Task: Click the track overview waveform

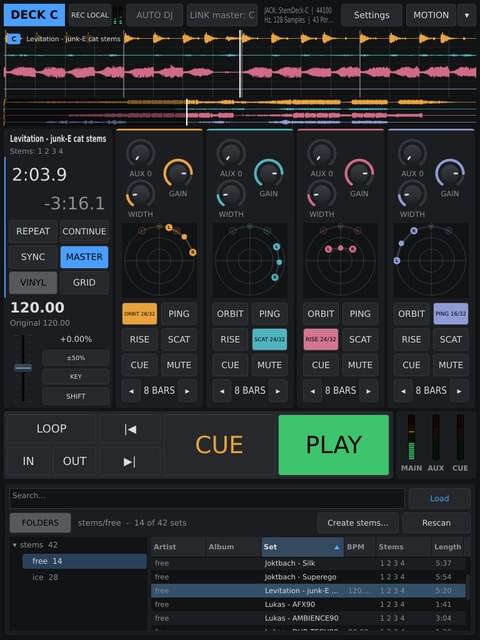Action: pyautogui.click(x=240, y=112)
